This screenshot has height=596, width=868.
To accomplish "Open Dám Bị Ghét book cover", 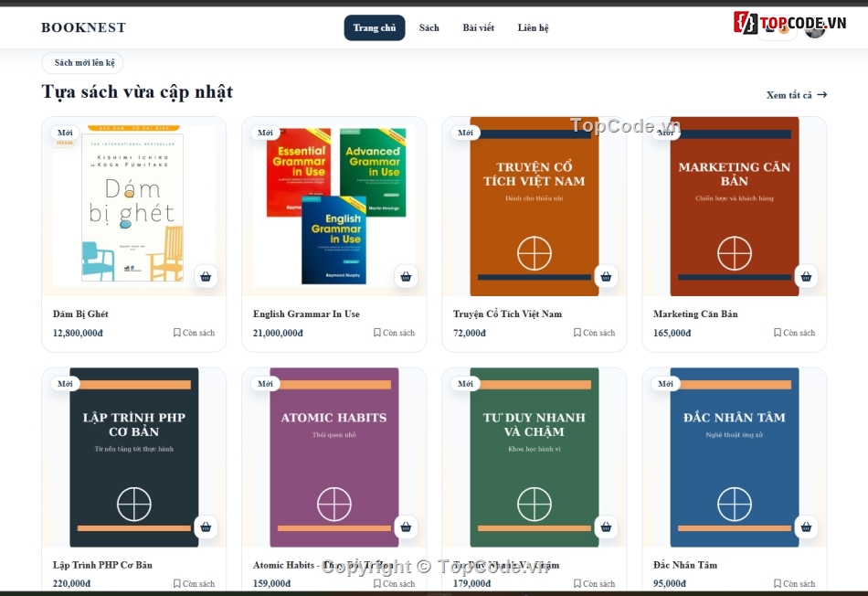I will [132, 204].
